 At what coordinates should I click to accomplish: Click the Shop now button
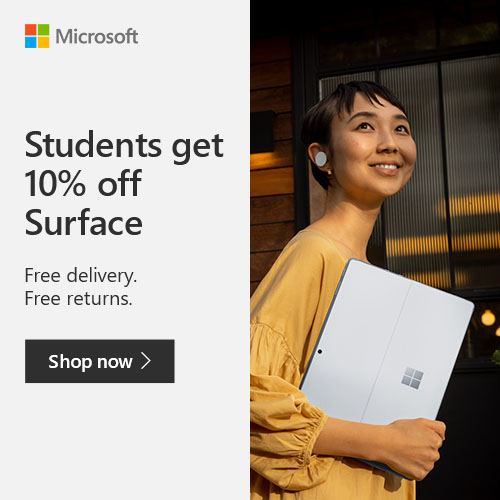100,361
